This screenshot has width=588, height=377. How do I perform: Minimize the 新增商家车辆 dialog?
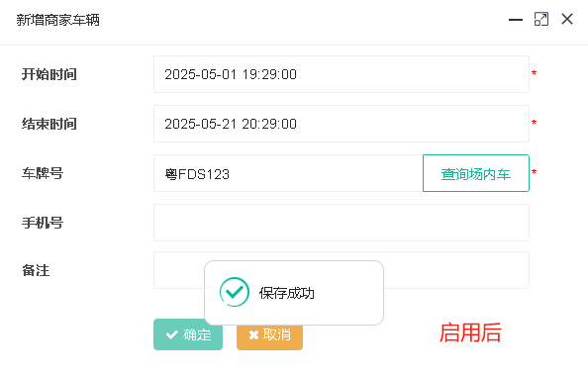pos(516,20)
